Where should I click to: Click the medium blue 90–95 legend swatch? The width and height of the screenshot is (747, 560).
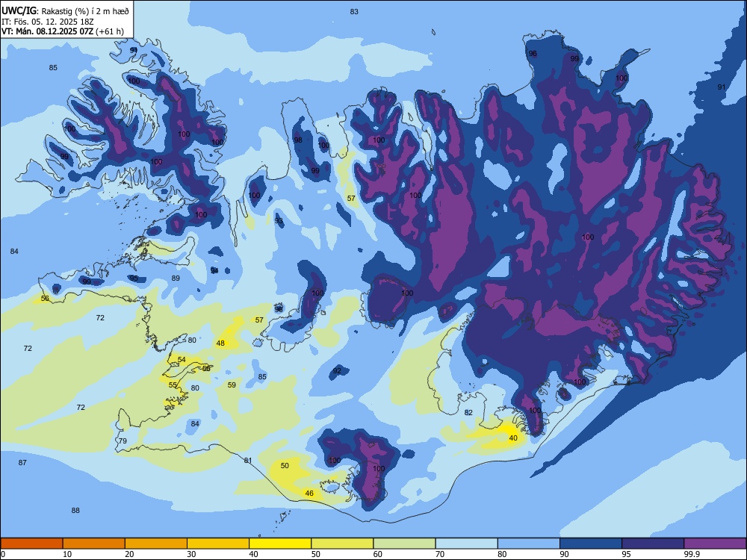(x=591, y=544)
